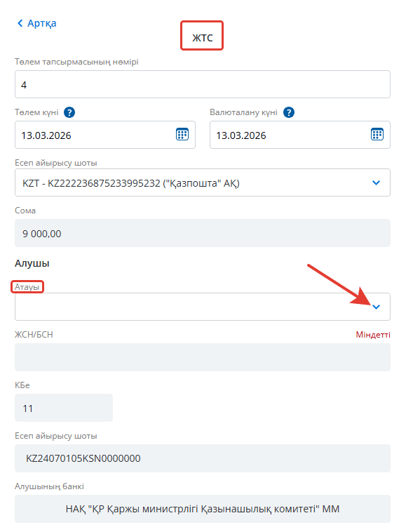The height and width of the screenshot is (532, 413).
Task: Click the Төлем күні date field 13.03.2026
Action: click(104, 135)
